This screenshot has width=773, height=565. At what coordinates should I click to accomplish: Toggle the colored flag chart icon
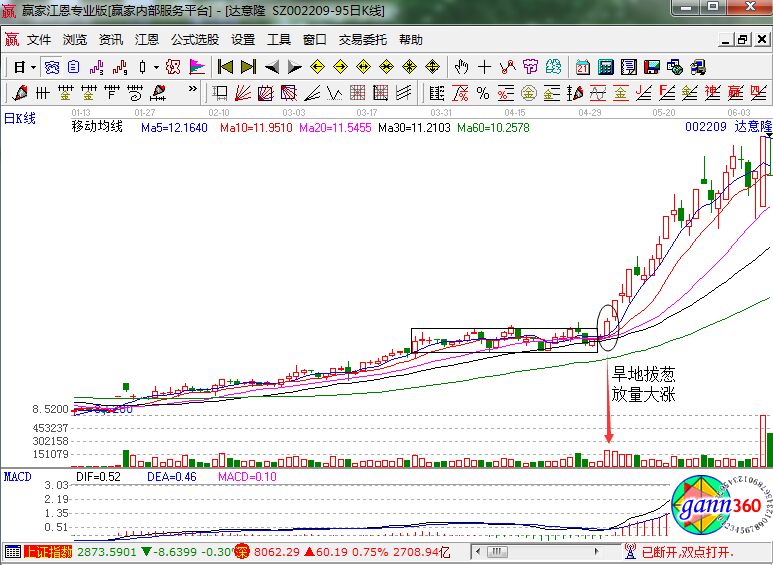(x=197, y=67)
